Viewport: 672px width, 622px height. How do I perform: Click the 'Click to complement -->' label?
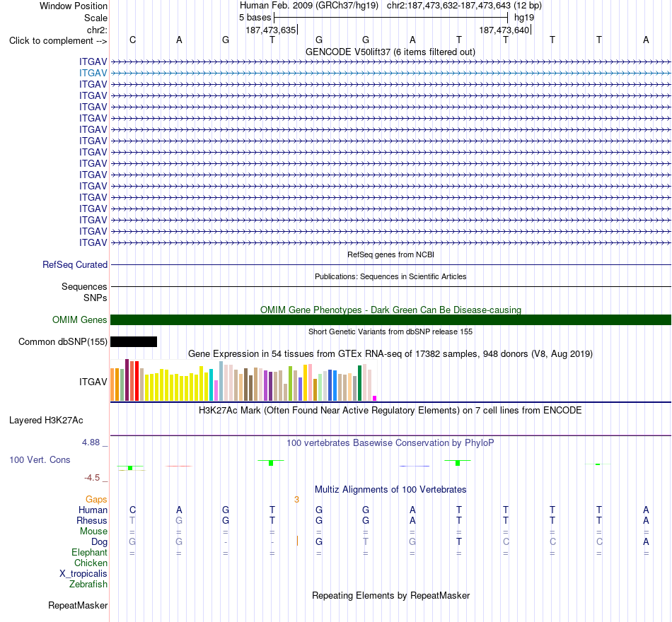point(58,41)
